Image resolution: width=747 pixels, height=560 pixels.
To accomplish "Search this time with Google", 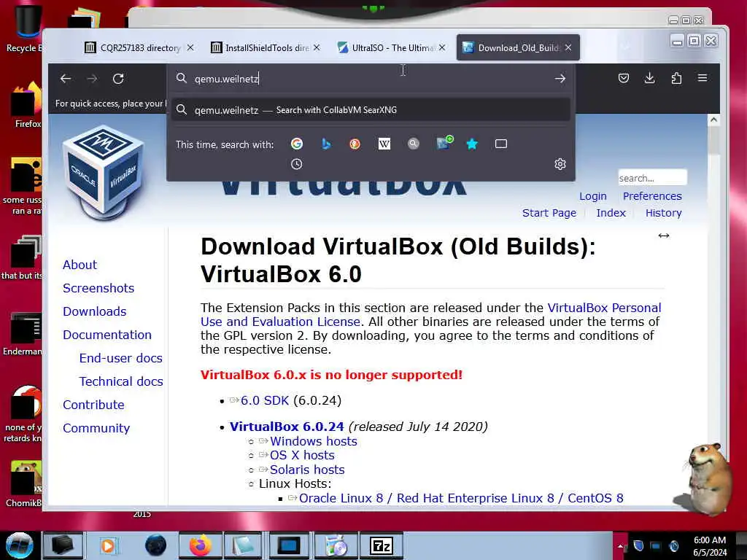I will tap(297, 144).
